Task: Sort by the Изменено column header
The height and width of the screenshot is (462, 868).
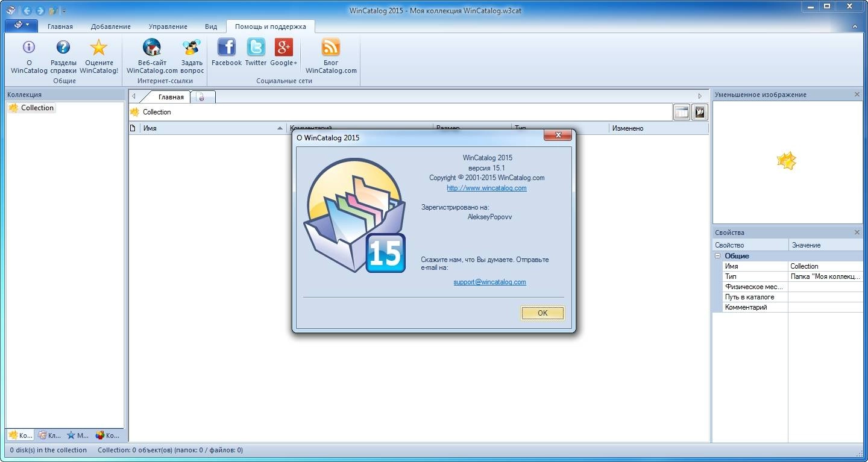Action: (659, 128)
